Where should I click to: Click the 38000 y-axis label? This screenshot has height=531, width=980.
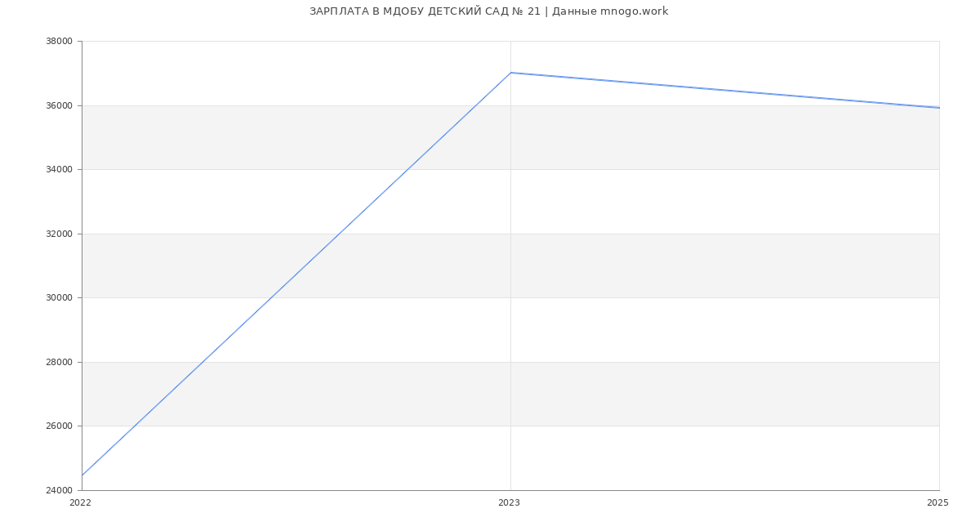pos(60,42)
